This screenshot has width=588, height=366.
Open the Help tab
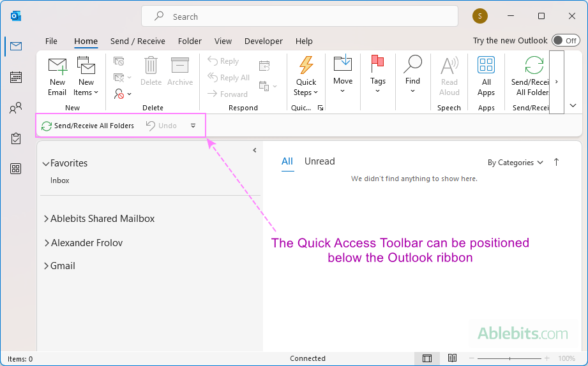pyautogui.click(x=304, y=41)
